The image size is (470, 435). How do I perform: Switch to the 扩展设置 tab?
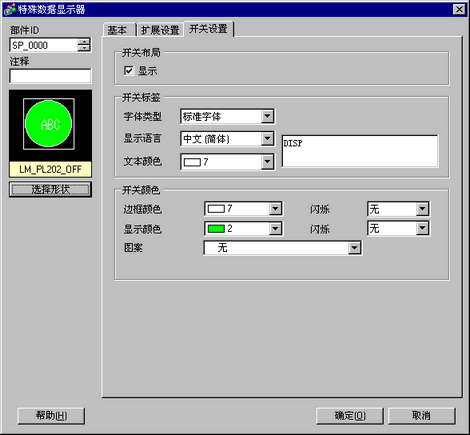[160, 30]
